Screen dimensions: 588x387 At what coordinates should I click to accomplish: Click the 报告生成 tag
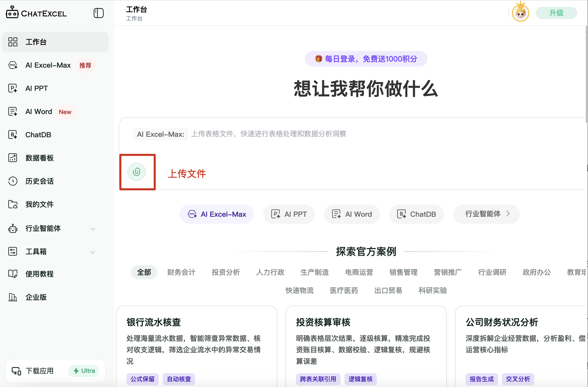point(482,379)
